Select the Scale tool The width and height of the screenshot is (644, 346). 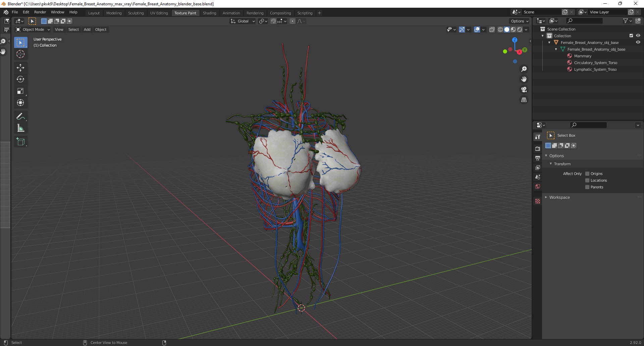tap(20, 91)
